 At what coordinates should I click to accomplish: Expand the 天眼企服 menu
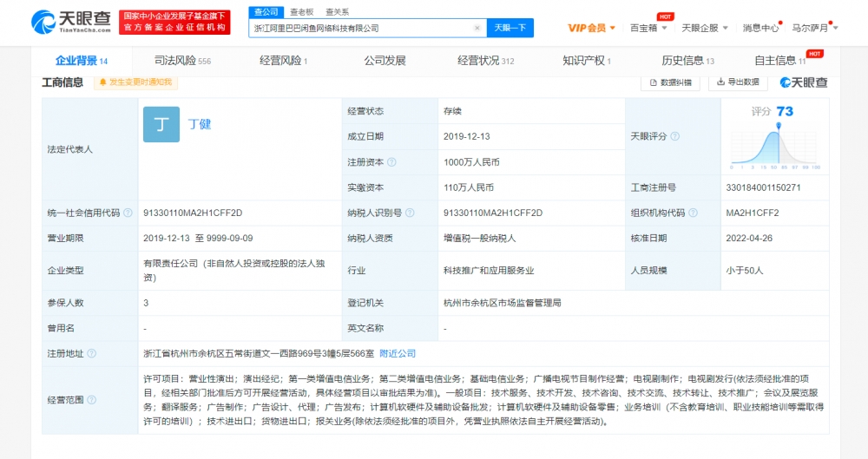pyautogui.click(x=705, y=28)
